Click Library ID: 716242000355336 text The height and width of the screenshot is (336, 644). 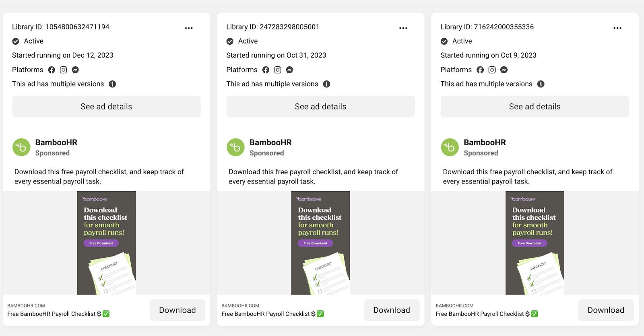pos(487,27)
